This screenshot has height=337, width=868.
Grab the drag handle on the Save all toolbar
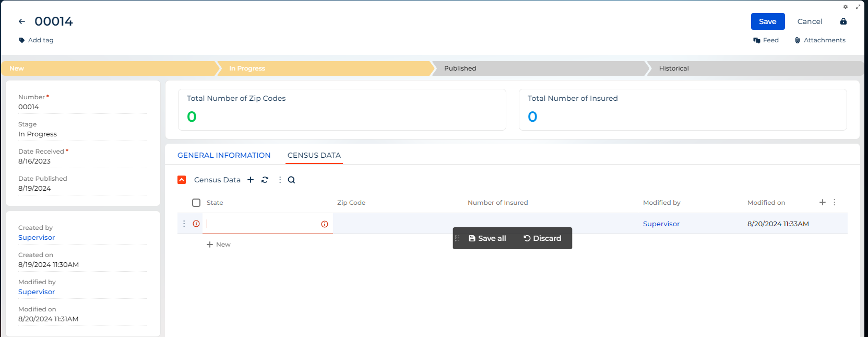click(x=457, y=238)
